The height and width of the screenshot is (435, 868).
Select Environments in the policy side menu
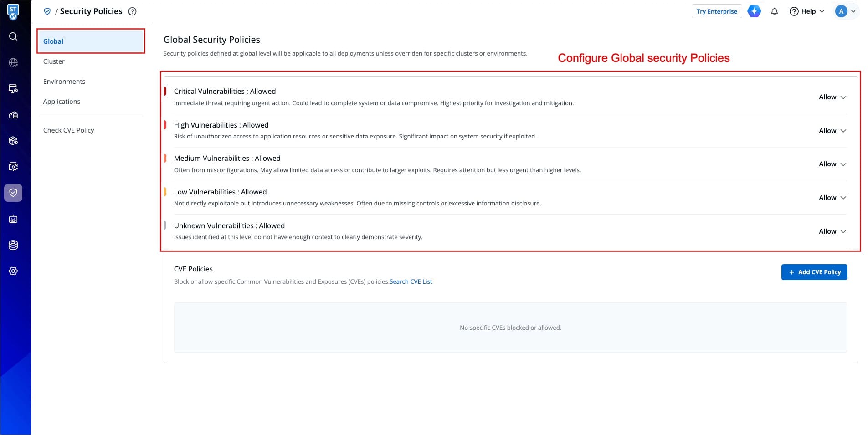pyautogui.click(x=64, y=82)
